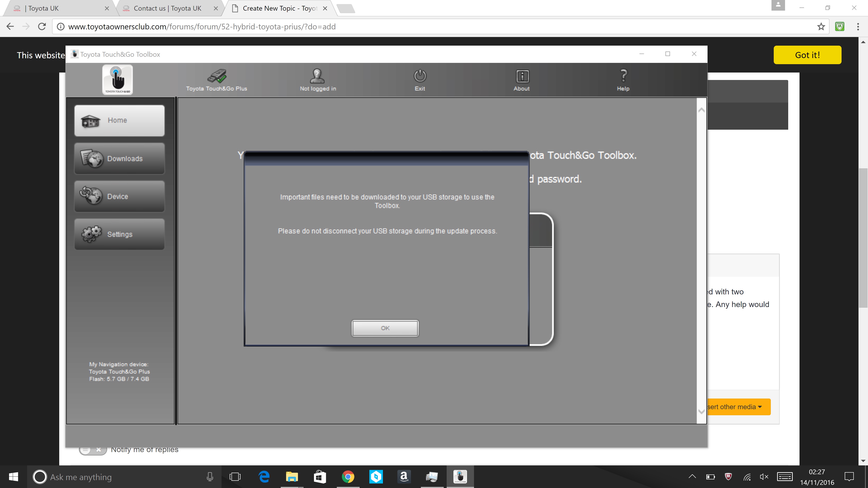The width and height of the screenshot is (868, 488).
Task: Click the Toyota Touch&Go Toolbox taskbar icon
Action: click(460, 477)
